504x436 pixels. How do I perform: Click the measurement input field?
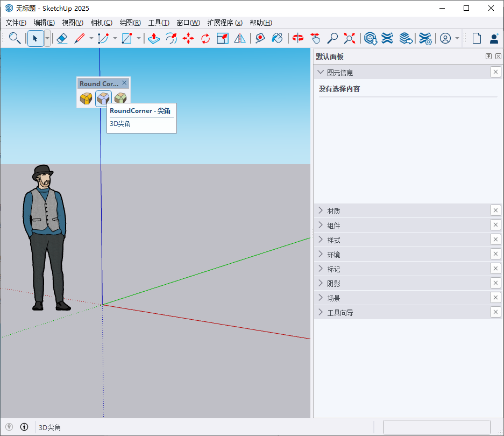point(436,427)
